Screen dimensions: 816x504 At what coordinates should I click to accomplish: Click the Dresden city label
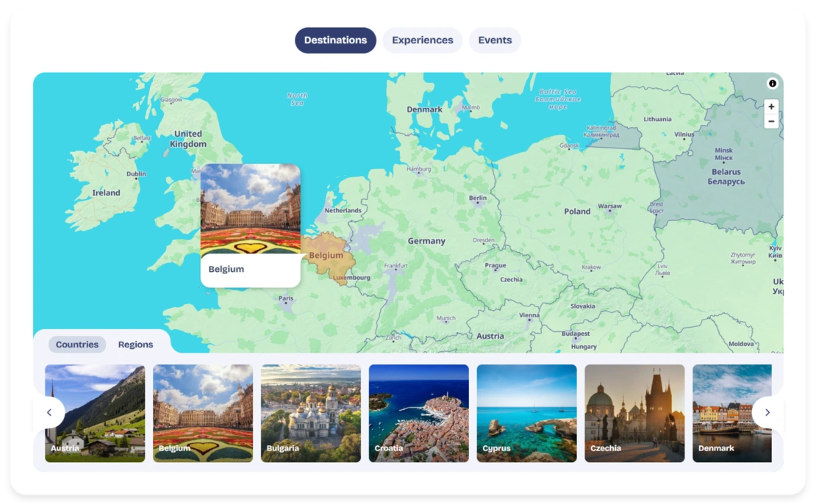tap(484, 240)
